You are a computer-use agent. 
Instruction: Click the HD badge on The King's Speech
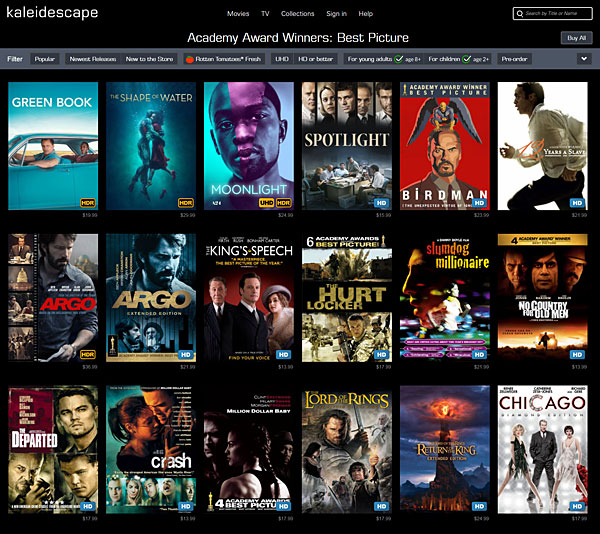[x=284, y=355]
